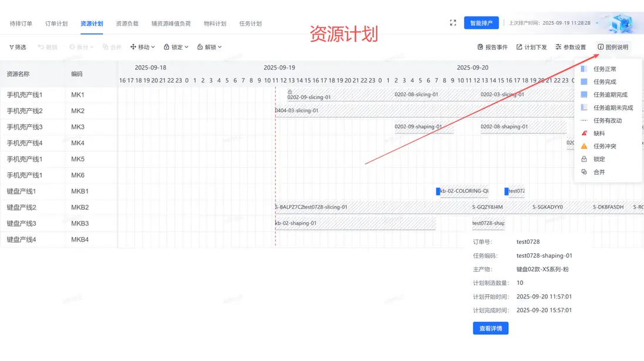Open the 筛选 filter tool

pos(18,47)
